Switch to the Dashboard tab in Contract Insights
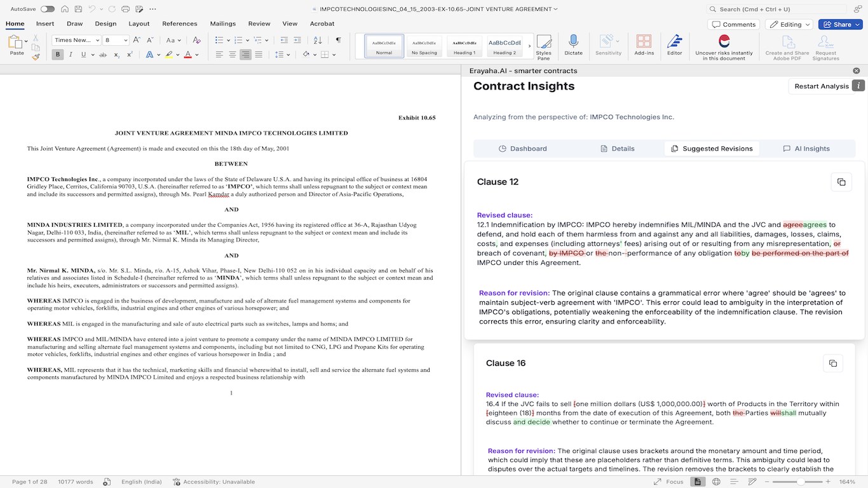 [x=522, y=149]
